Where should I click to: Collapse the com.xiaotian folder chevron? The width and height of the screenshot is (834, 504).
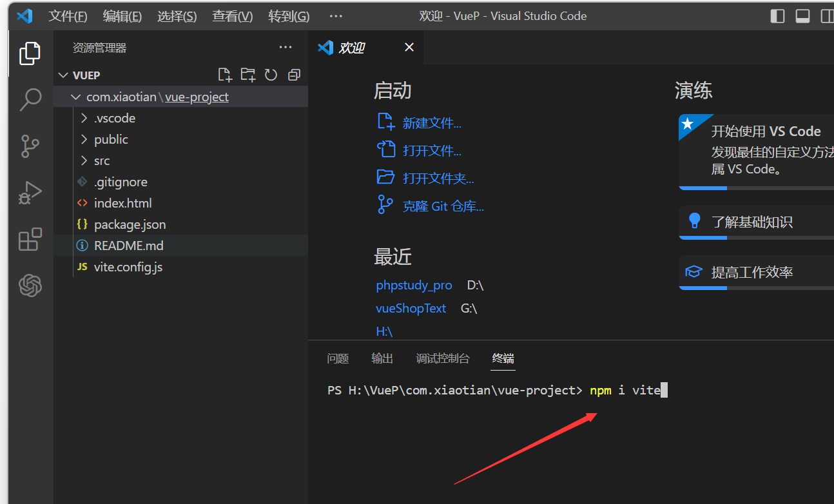75,97
